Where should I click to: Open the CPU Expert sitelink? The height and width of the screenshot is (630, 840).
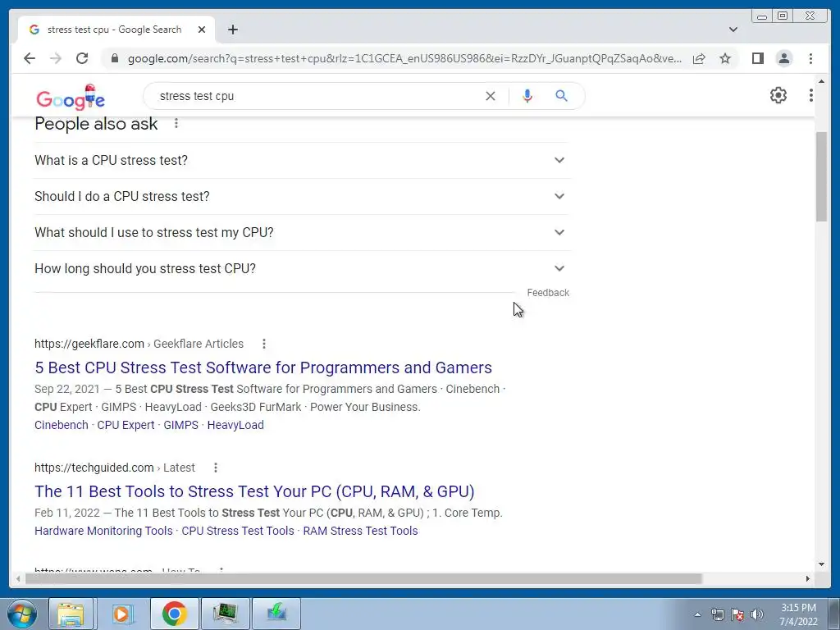[126, 425]
